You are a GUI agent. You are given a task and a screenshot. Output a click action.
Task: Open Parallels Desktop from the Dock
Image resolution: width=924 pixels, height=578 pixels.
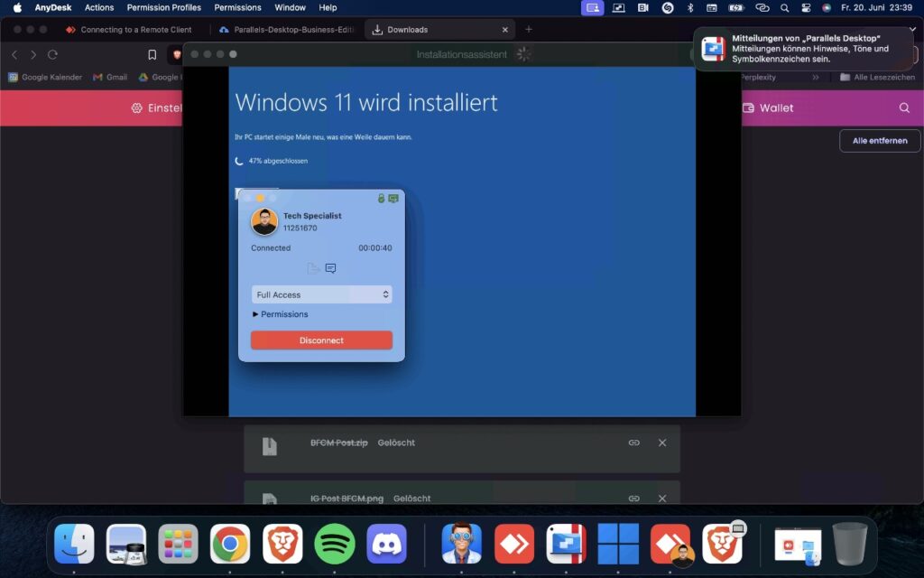point(567,544)
